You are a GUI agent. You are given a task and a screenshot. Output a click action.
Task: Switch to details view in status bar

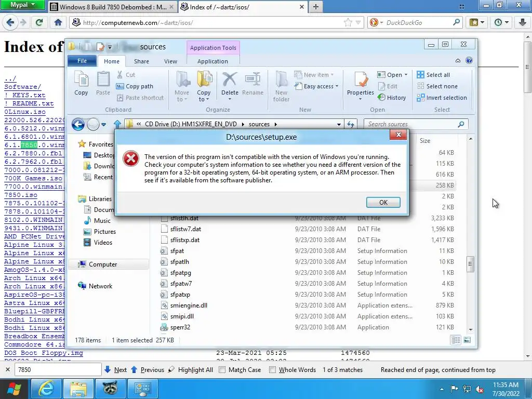coord(456,340)
